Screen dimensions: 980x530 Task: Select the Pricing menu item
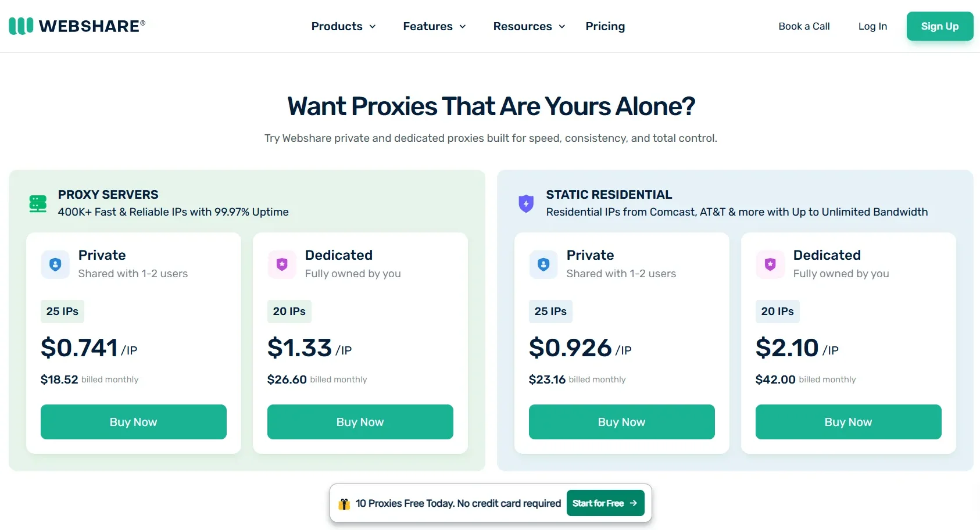(605, 26)
